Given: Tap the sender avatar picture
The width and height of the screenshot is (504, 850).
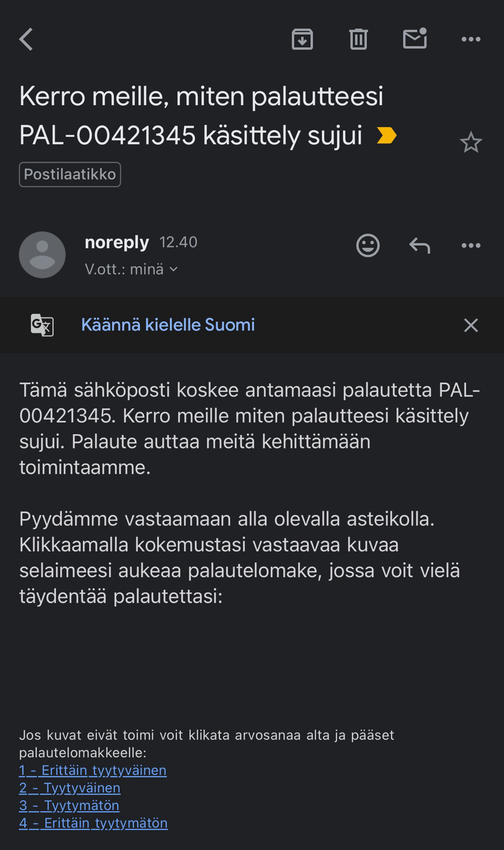Looking at the screenshot, I should coord(42,255).
